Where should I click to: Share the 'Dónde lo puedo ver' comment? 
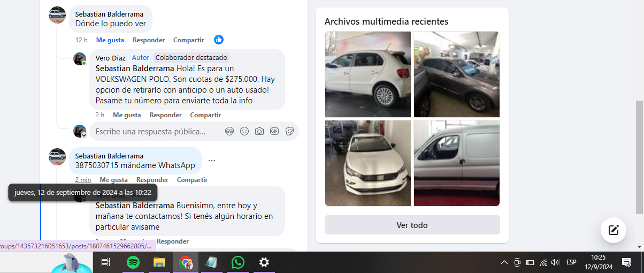189,40
